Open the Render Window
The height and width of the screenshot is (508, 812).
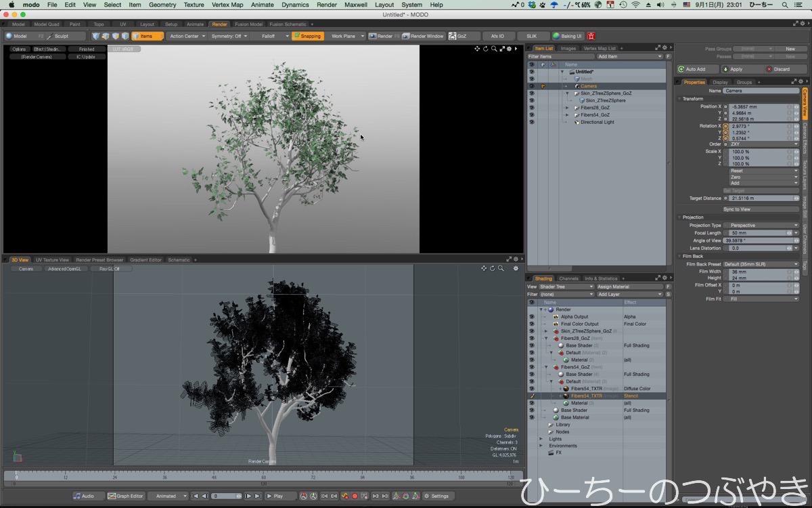coord(423,36)
